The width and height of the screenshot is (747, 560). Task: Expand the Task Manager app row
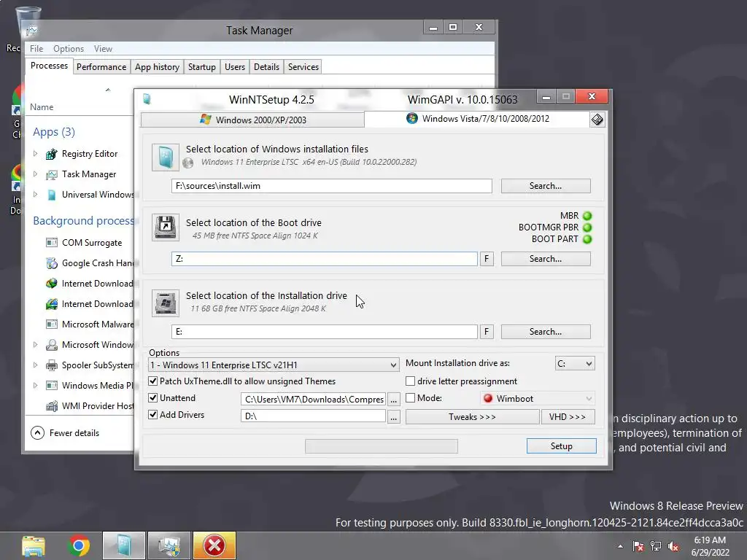(35, 174)
